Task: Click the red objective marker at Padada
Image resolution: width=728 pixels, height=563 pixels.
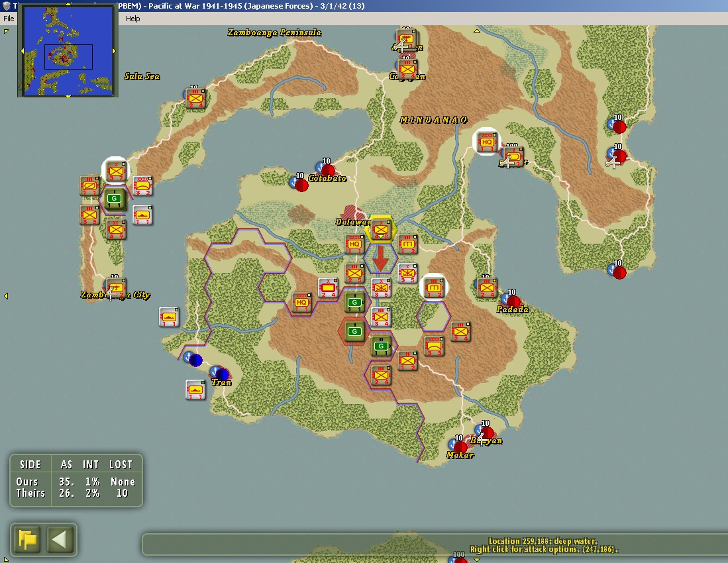Action: click(513, 301)
